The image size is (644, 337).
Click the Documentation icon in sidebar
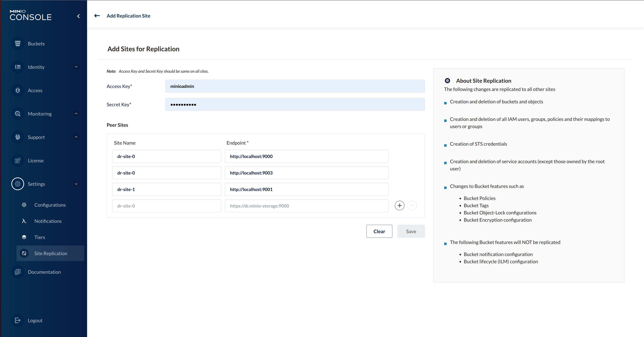point(18,272)
